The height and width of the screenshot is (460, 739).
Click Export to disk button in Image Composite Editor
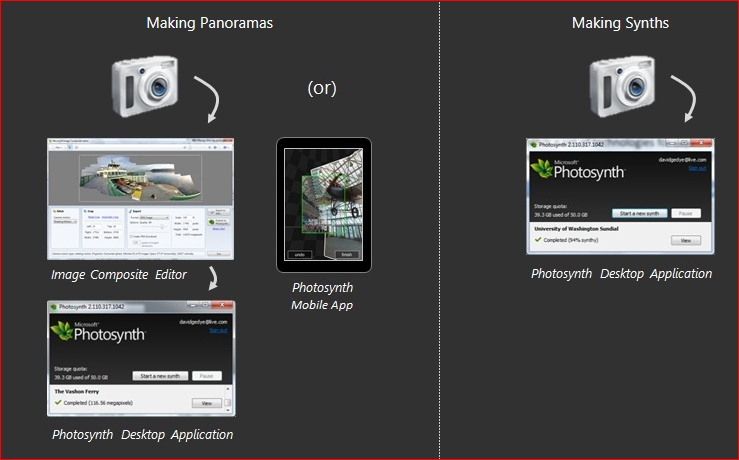point(219,212)
